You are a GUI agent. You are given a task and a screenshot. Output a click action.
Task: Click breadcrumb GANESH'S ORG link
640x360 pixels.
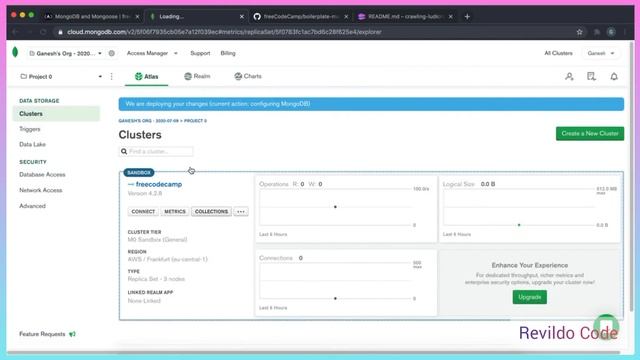[x=149, y=121]
